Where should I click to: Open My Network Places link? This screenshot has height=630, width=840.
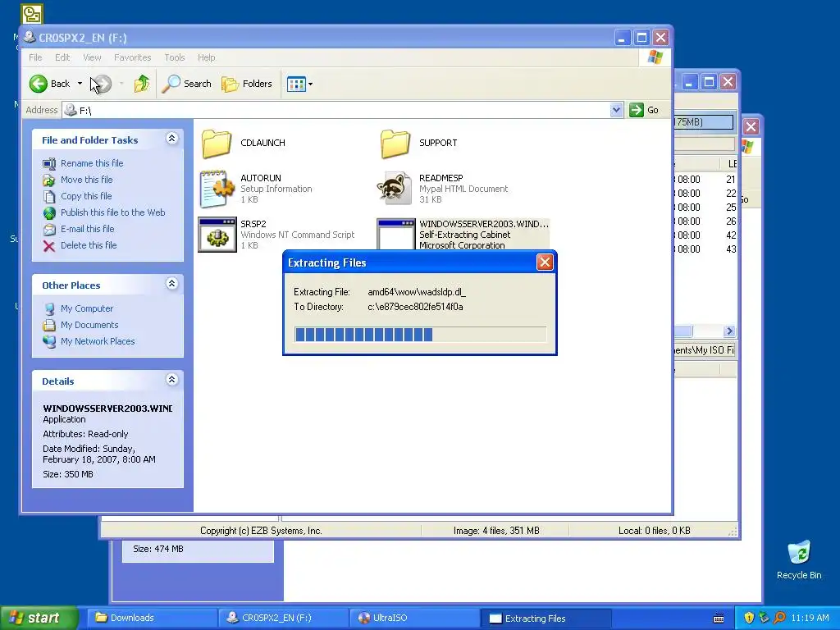click(x=98, y=341)
